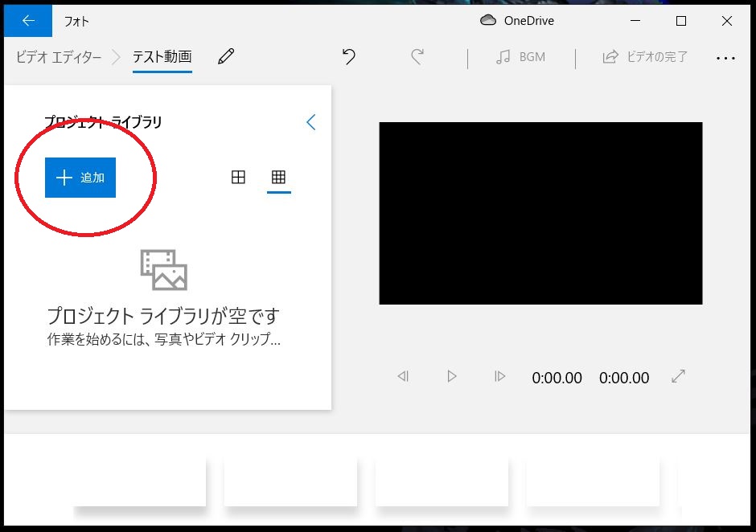The width and height of the screenshot is (756, 532).
Task: Click the black video preview area
Action: pos(540,213)
